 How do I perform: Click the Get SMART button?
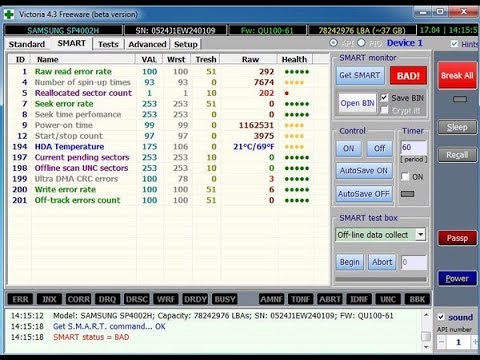[360, 76]
